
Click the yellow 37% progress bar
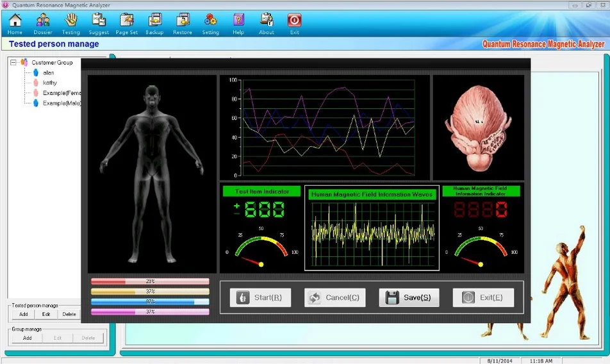150,292
